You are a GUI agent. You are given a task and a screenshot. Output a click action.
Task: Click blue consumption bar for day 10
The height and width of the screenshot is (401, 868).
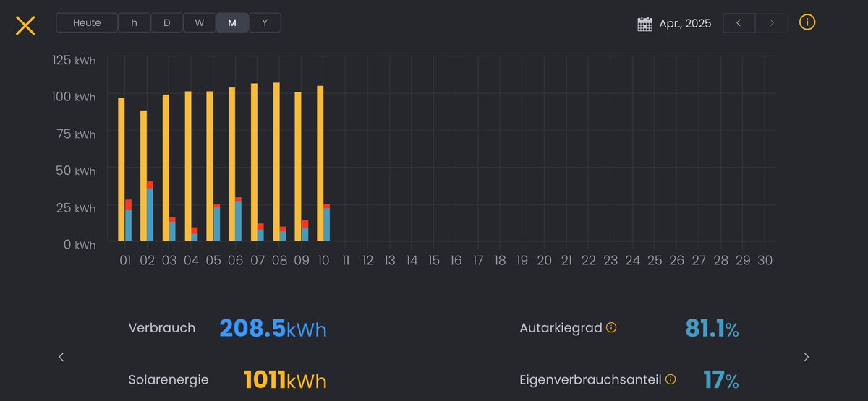tap(327, 225)
